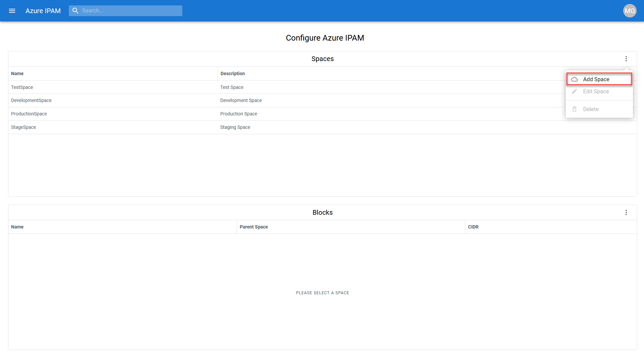Open the MG user avatar menu
644x358 pixels.
(630, 11)
